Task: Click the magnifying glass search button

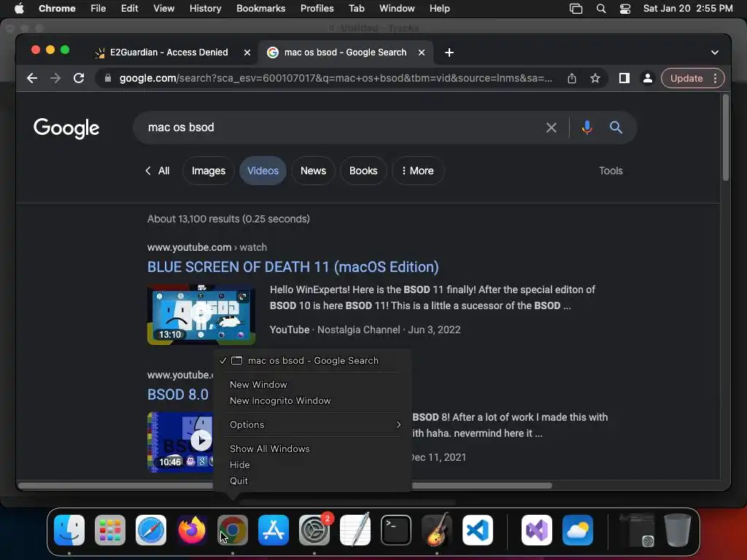Action: pyautogui.click(x=616, y=128)
